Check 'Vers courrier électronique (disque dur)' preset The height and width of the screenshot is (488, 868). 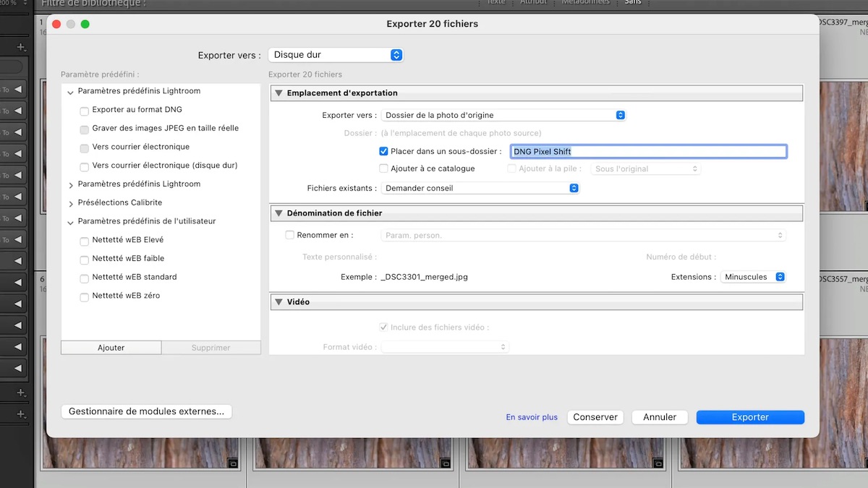(x=85, y=166)
